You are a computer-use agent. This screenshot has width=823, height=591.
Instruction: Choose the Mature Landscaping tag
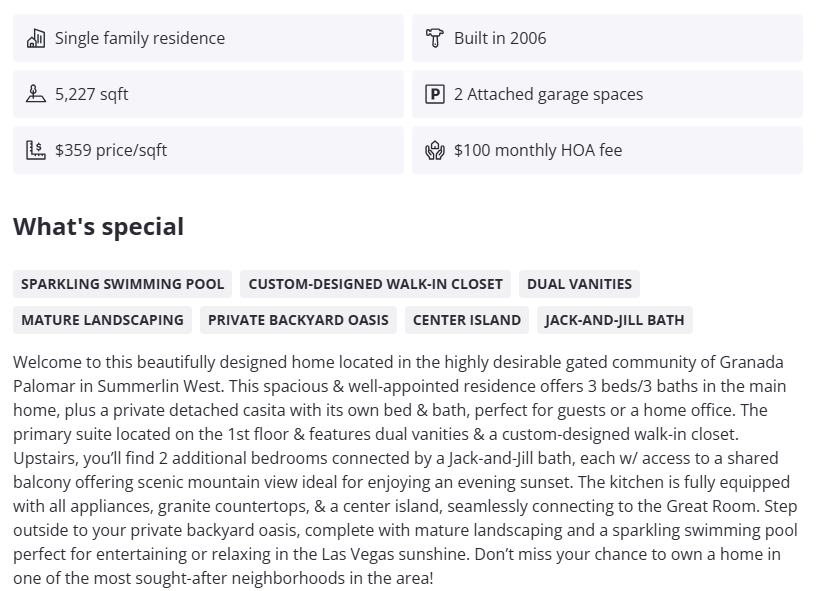pyautogui.click(x=102, y=320)
